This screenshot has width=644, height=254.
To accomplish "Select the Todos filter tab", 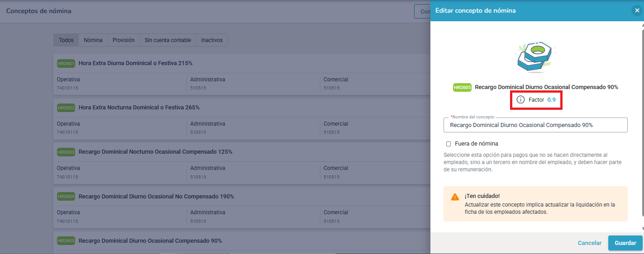I will click(66, 40).
